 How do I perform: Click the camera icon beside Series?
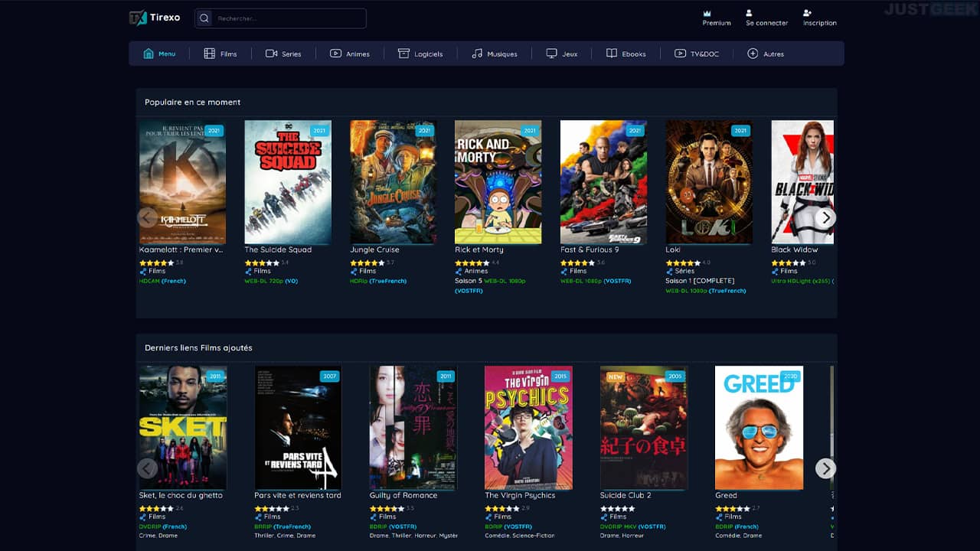pyautogui.click(x=271, y=54)
